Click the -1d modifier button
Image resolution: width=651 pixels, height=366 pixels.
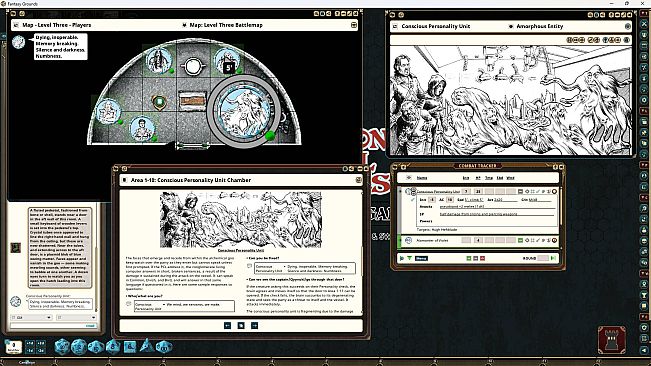(x=29, y=351)
